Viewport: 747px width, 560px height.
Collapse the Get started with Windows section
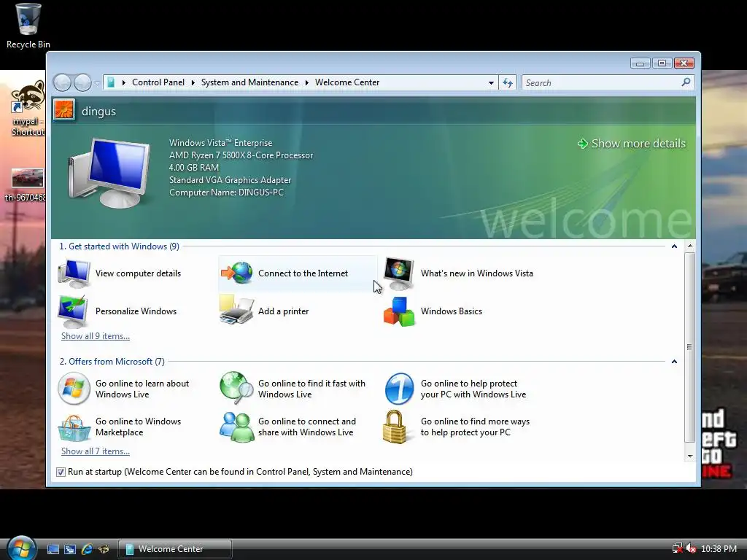[674, 246]
